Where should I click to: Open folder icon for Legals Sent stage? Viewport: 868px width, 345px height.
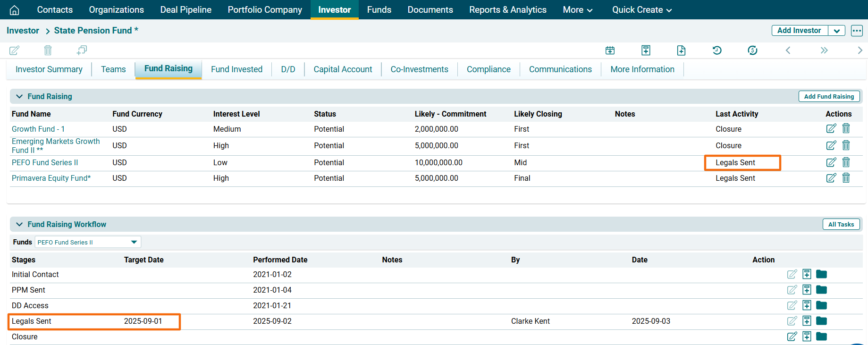click(821, 321)
